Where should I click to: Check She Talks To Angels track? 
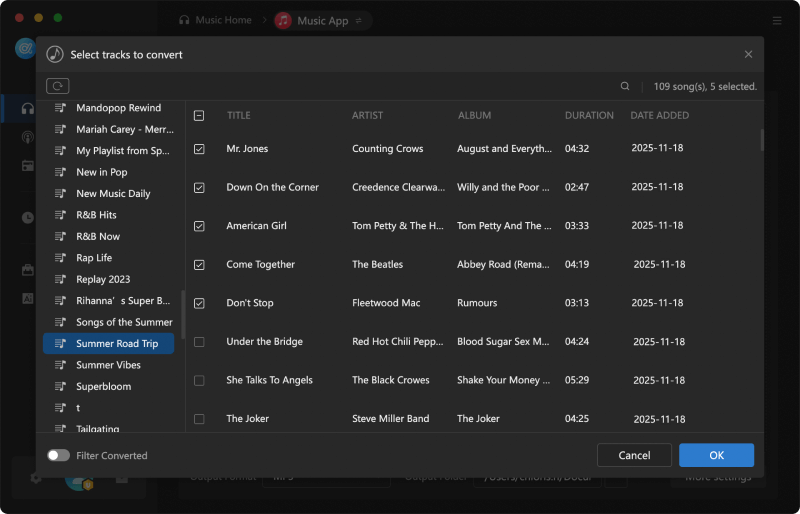(199, 381)
